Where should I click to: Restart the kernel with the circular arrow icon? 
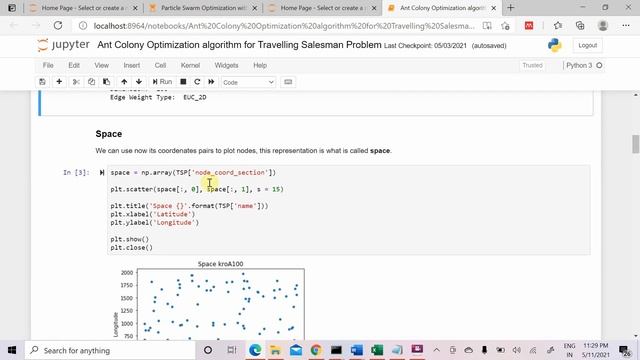coord(197,82)
